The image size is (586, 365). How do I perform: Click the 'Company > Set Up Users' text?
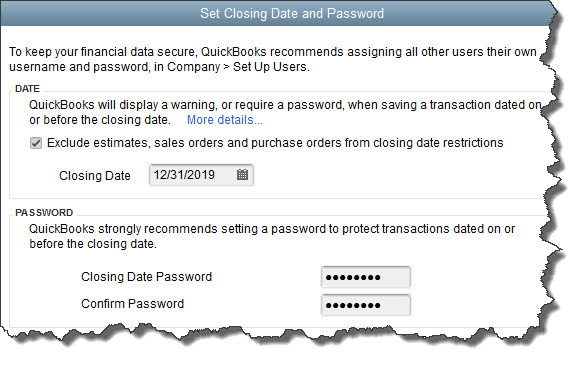point(238,67)
